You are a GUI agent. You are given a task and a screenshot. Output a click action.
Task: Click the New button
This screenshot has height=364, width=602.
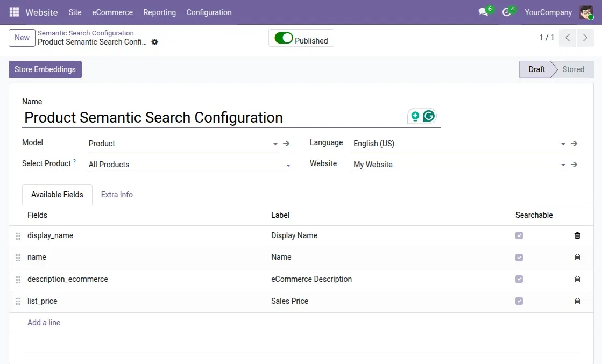click(22, 38)
